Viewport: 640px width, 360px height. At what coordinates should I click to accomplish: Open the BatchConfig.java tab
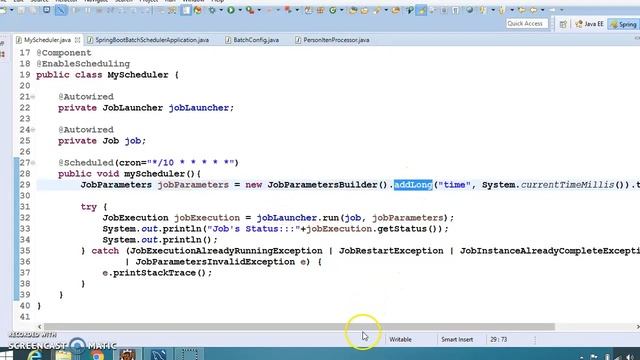tap(256, 40)
